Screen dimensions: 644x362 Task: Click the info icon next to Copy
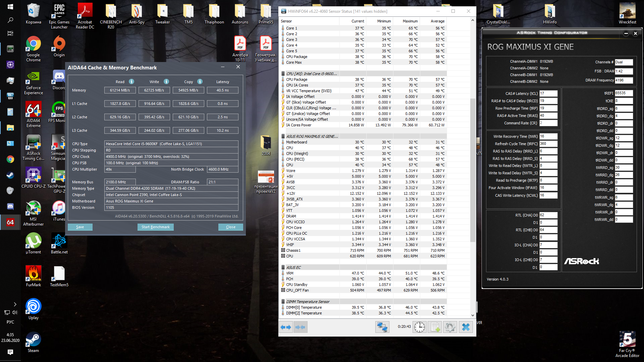[x=200, y=81]
